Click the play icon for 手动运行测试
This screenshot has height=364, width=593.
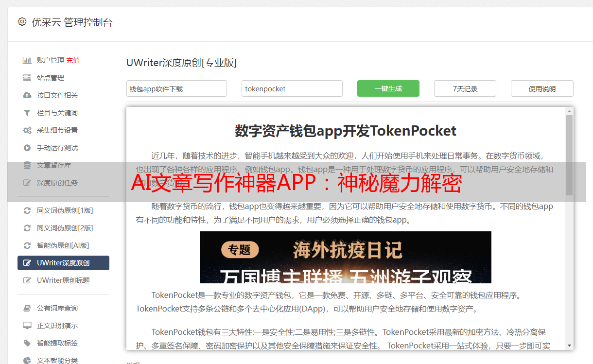[x=27, y=148]
